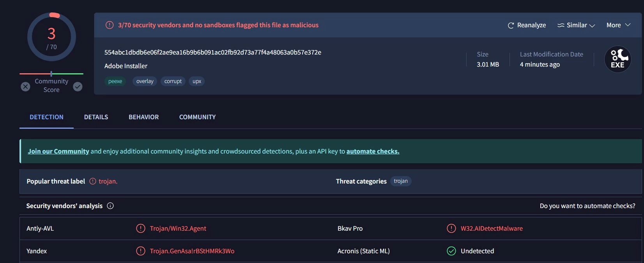Image resolution: width=644 pixels, height=263 pixels.
Task: Click the '4 minutes ago' modification date
Action: [x=540, y=64]
